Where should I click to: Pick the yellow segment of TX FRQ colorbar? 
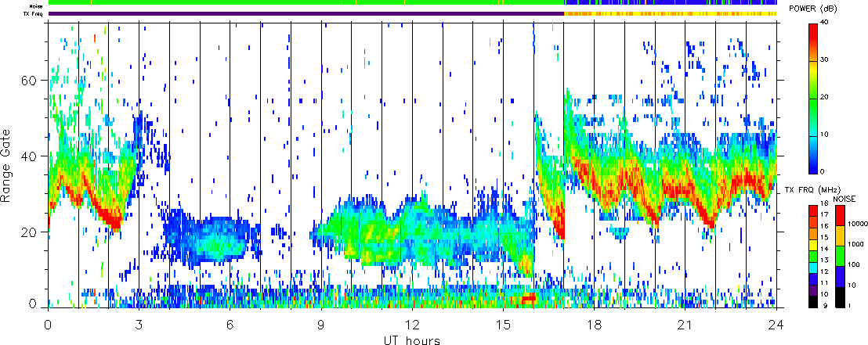[x=813, y=246]
